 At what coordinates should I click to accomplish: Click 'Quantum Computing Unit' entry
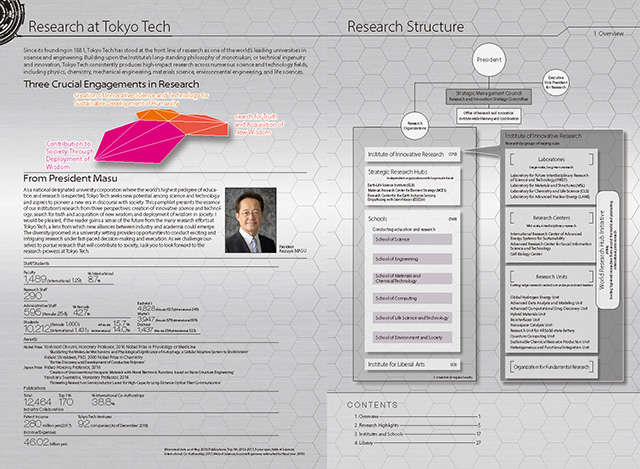click(x=532, y=336)
